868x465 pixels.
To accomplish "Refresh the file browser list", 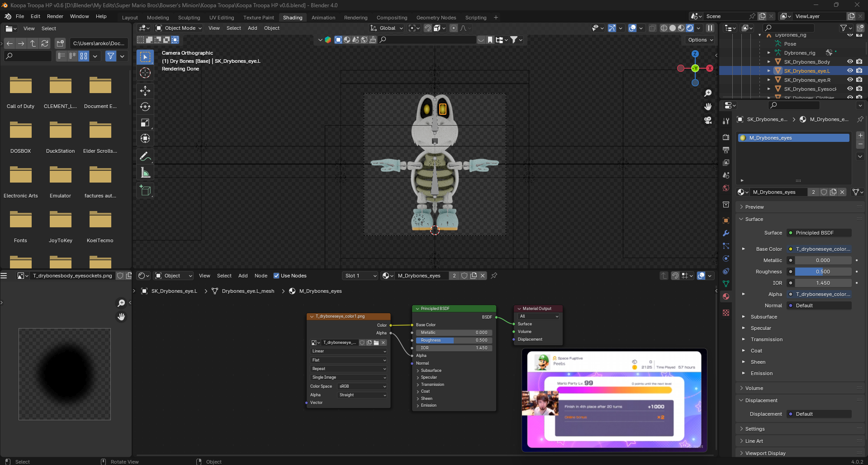I will (45, 43).
